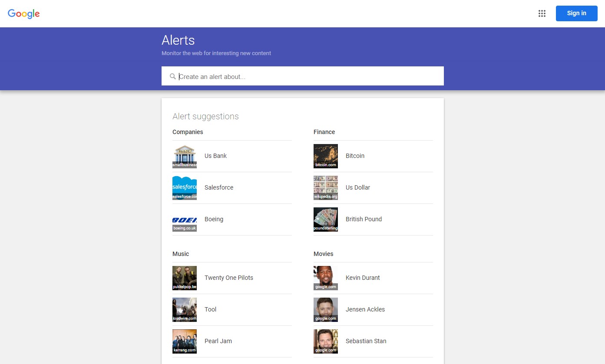605x364 pixels.
Task: Click the Monitor the web subtitle text
Action: (x=216, y=53)
